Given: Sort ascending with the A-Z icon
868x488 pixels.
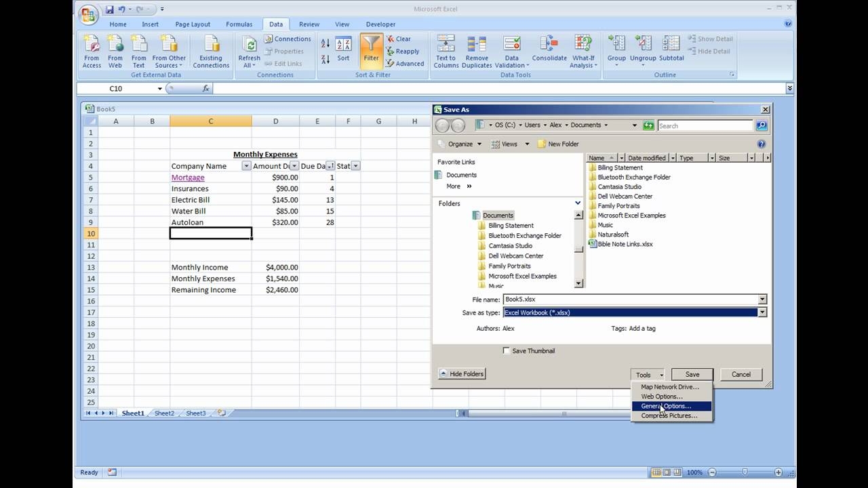Looking at the screenshot, I should click(325, 42).
